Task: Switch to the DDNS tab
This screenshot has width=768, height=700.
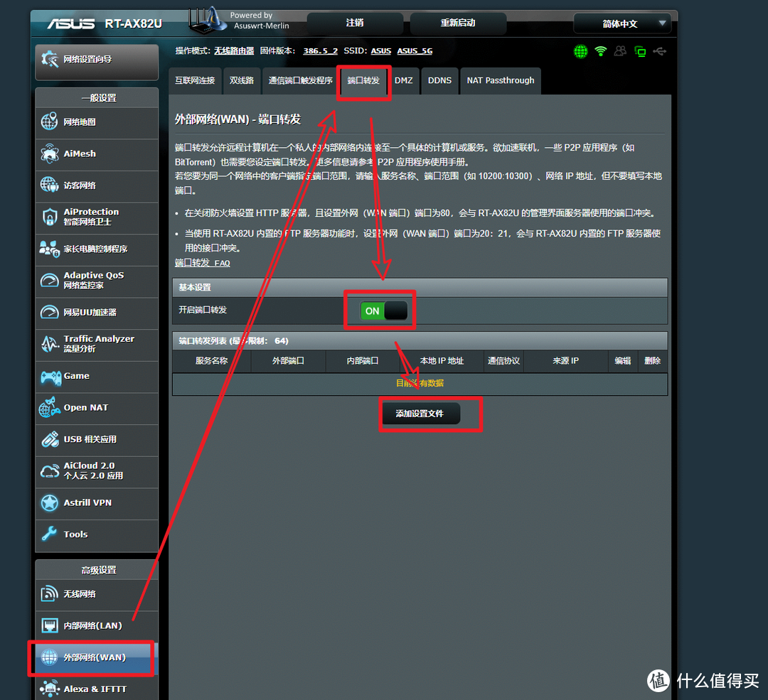Action: 439,80
